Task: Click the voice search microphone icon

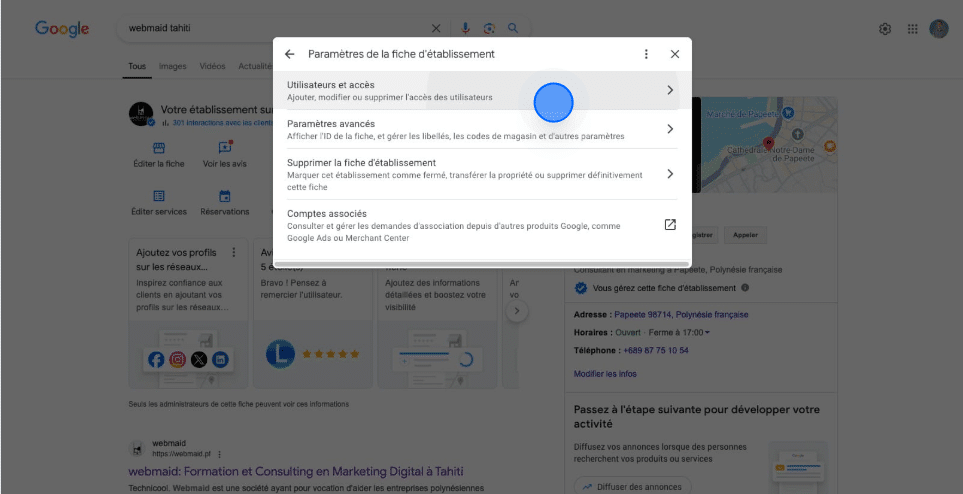Action: (x=465, y=28)
